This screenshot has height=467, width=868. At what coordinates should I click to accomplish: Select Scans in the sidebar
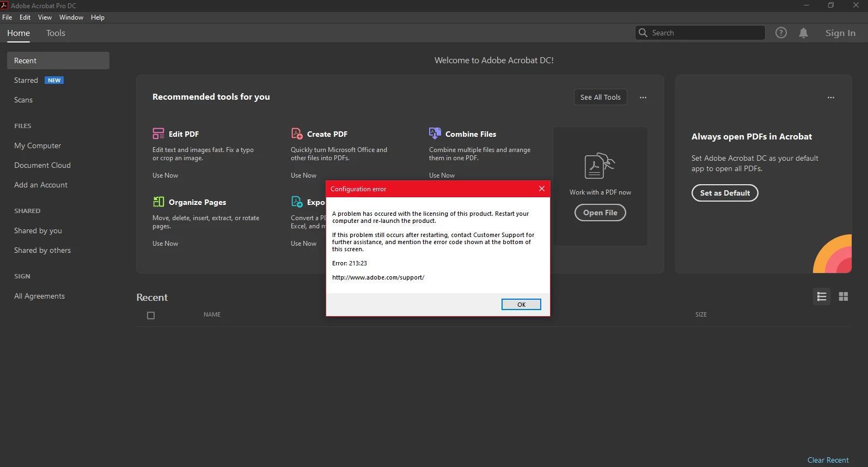click(23, 100)
